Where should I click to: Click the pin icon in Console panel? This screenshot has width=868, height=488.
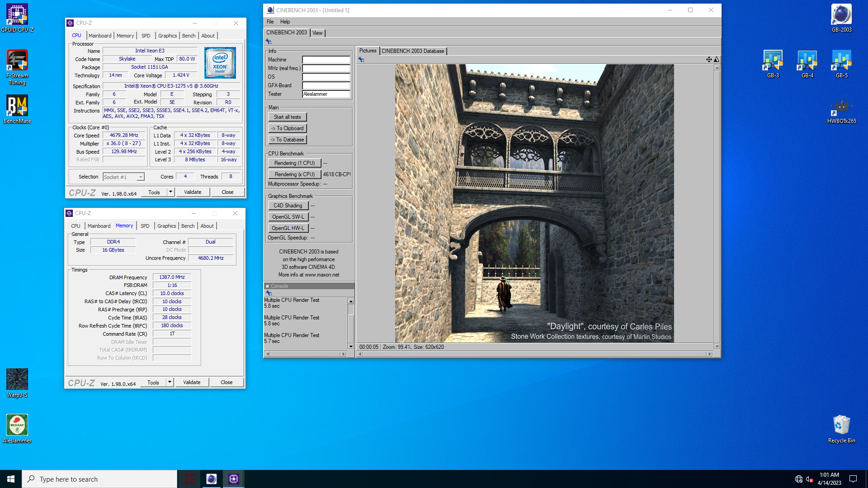[x=269, y=293]
